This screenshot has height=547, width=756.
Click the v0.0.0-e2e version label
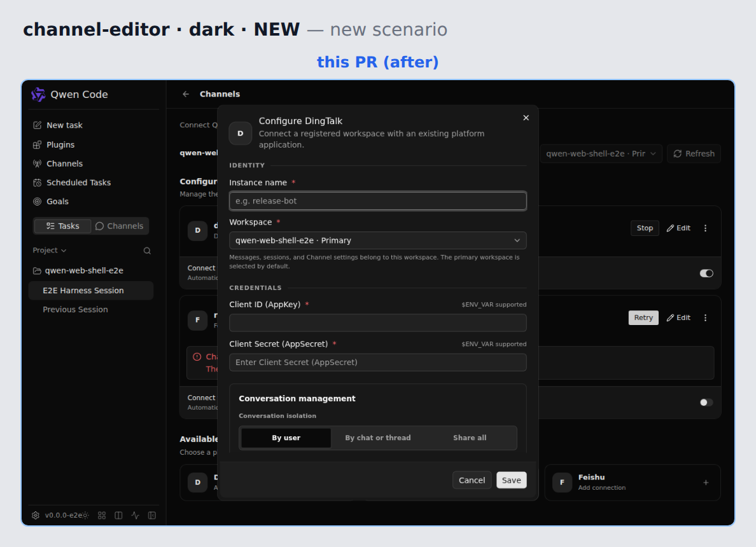tap(63, 515)
